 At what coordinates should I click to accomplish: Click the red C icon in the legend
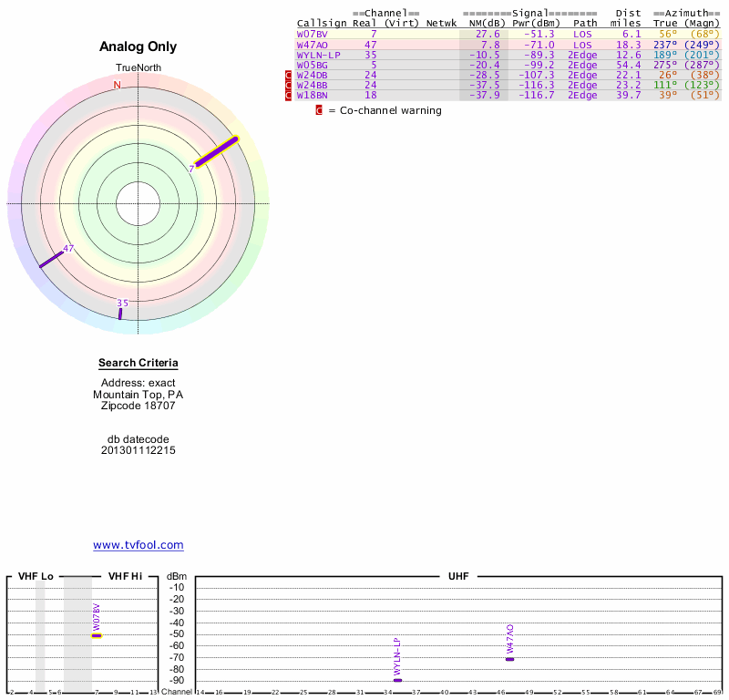(319, 110)
